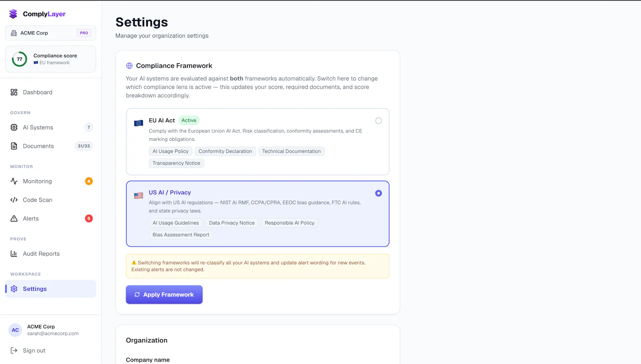Image resolution: width=641 pixels, height=364 pixels.
Task: Click the Settings page heading
Action: coord(142,22)
